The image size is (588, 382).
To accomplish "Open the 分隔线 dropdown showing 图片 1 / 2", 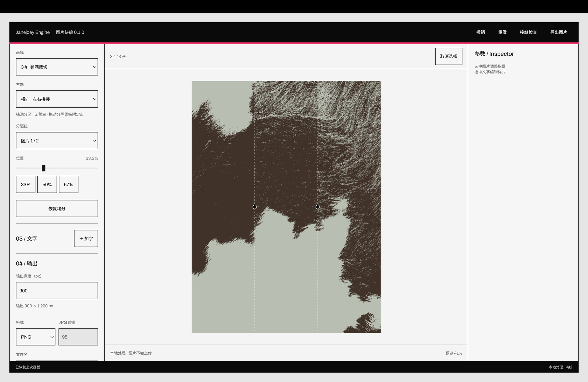I will [x=57, y=141].
